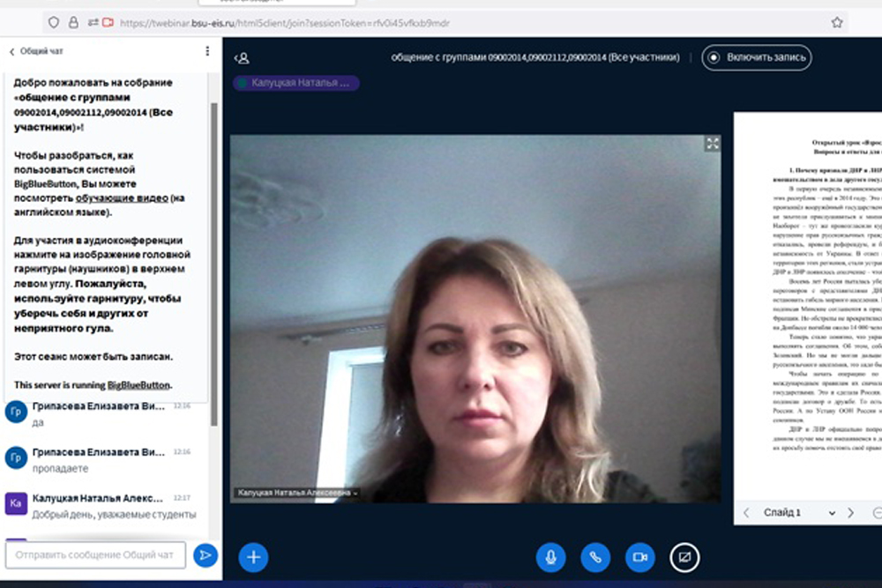Viewport: 882px width, 588px height.
Task: Select the Калуцкая Наталья talking indicator
Action: (x=295, y=83)
